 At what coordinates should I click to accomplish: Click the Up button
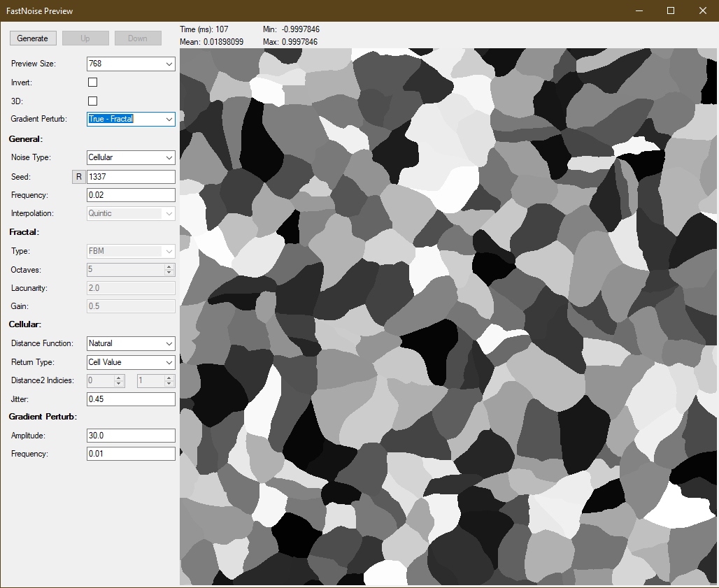click(x=85, y=38)
